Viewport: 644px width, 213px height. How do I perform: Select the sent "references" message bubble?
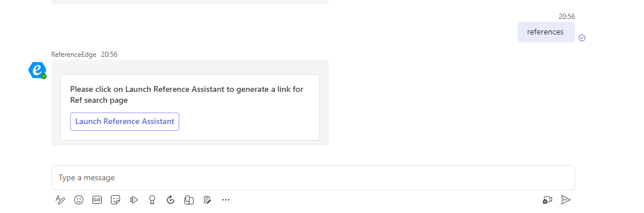[x=546, y=32]
